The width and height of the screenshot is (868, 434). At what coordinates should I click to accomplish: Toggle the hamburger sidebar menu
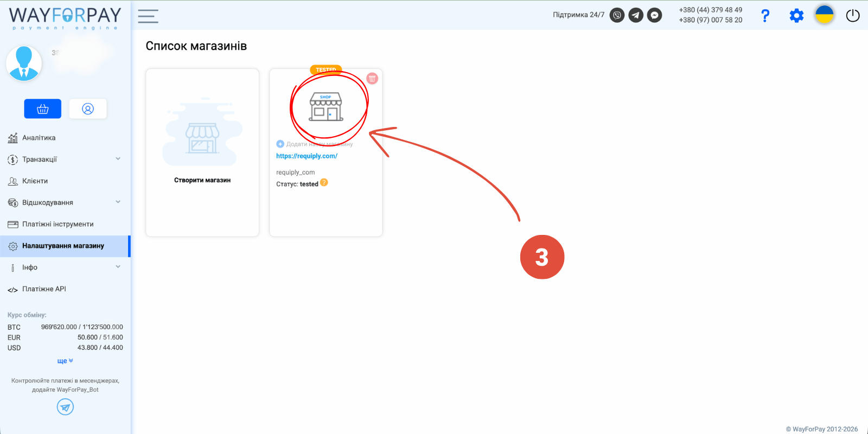tap(148, 16)
